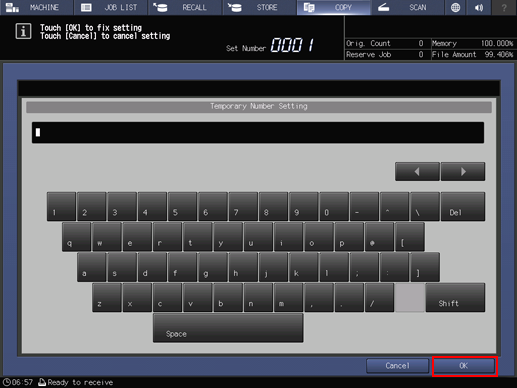Screen dimensions: 517x388
Task: Open the RECALL tab
Action: click(185, 7)
